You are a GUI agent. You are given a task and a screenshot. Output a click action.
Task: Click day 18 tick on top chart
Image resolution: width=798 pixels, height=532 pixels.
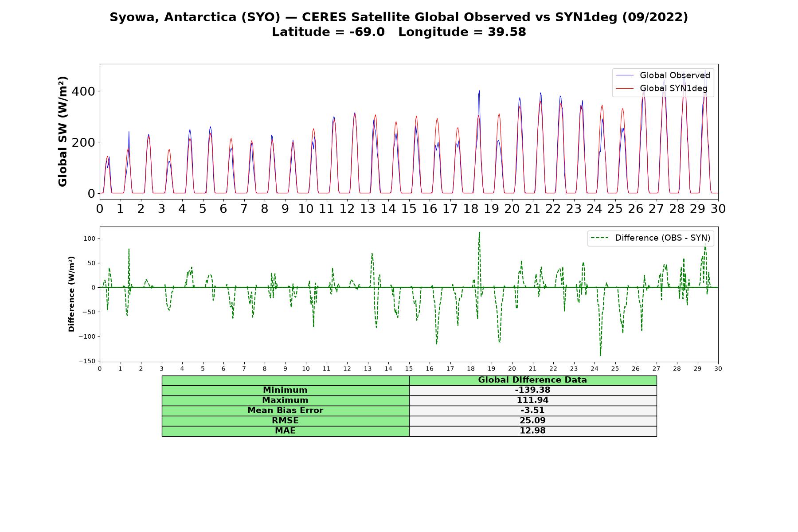471,208
